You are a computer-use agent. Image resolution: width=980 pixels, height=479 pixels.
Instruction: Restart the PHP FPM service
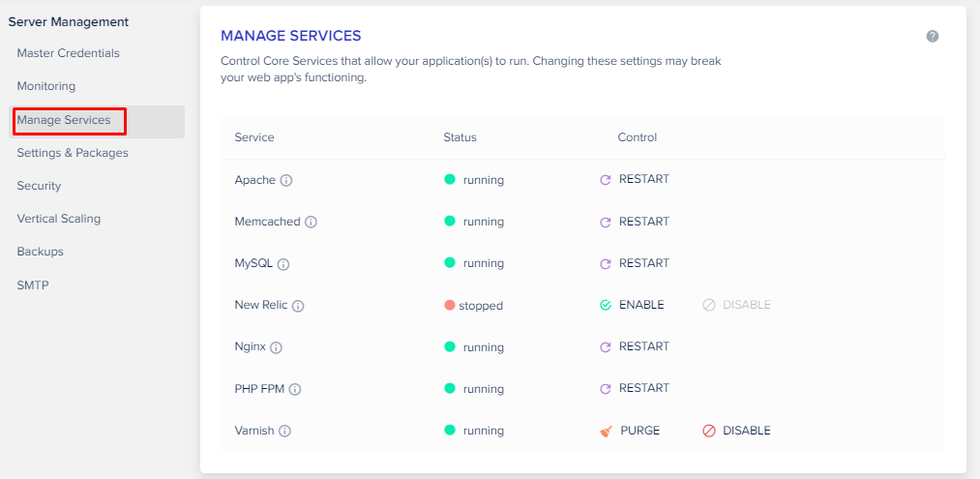[x=635, y=388]
